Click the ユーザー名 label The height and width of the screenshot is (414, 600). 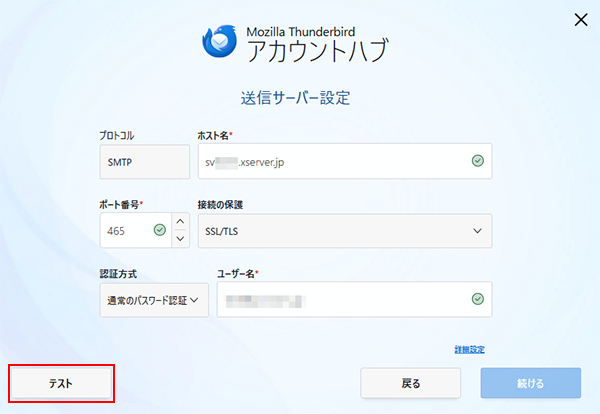236,274
